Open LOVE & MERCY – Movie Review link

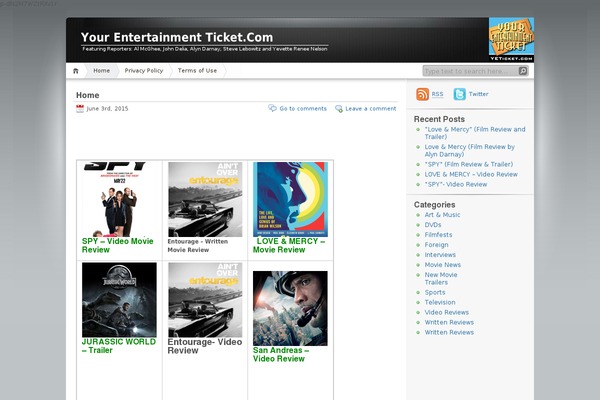(289, 245)
